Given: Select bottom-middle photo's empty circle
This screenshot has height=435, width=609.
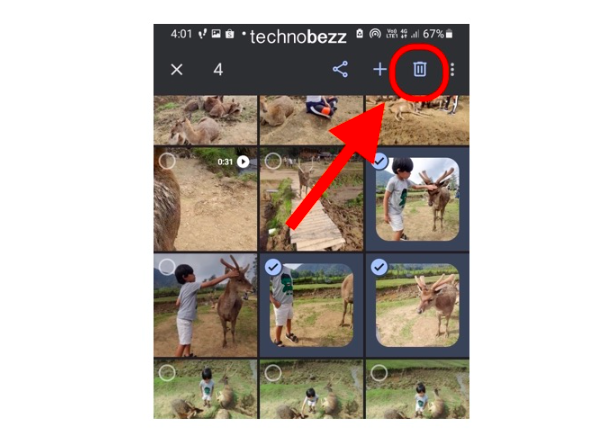Looking at the screenshot, I should pos(273,373).
